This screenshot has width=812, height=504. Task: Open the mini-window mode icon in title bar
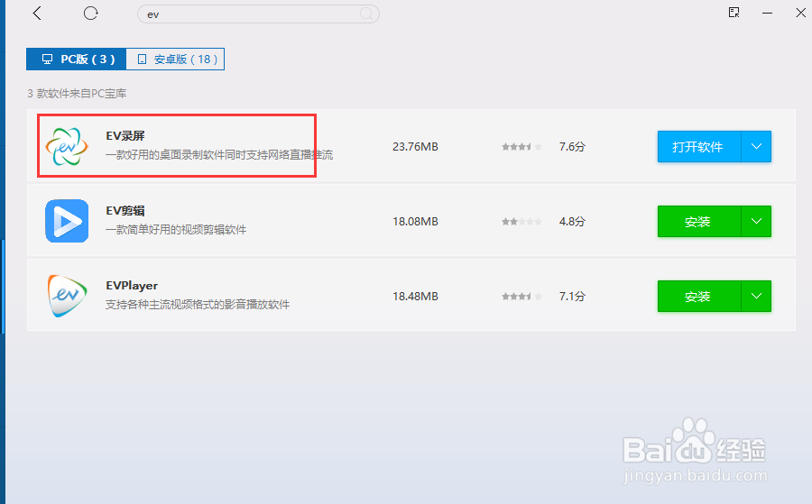tap(734, 13)
